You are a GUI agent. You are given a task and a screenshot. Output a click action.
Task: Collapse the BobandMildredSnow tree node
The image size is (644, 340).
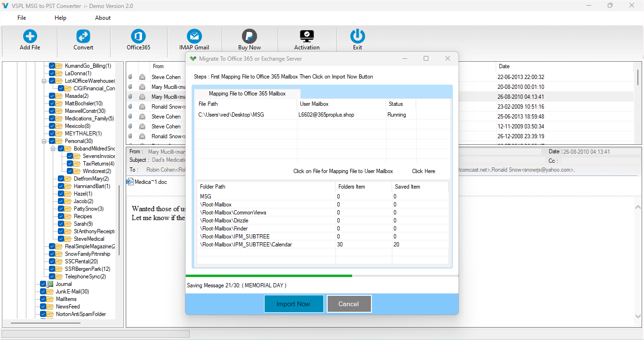click(x=53, y=149)
